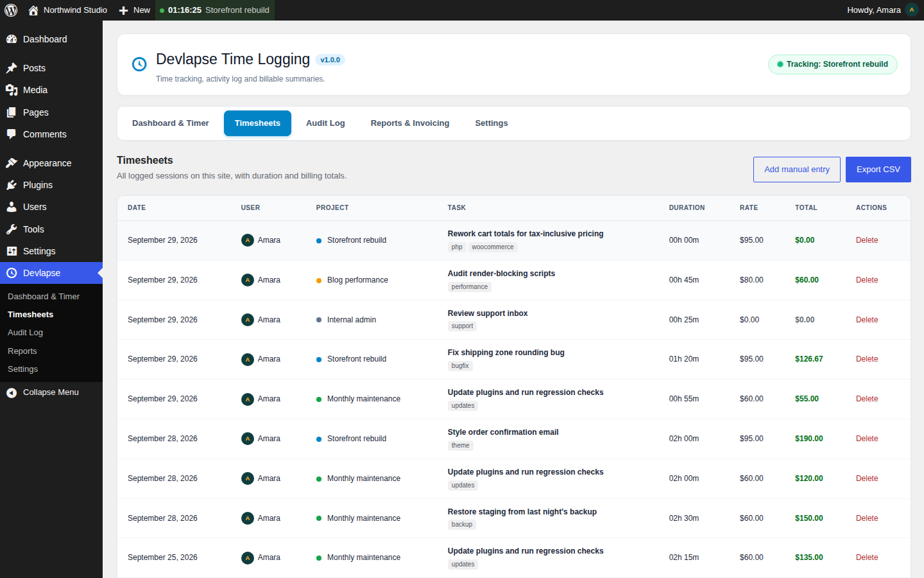This screenshot has height=578, width=924.
Task: Click the plus icon next to New
Action: pyautogui.click(x=124, y=10)
